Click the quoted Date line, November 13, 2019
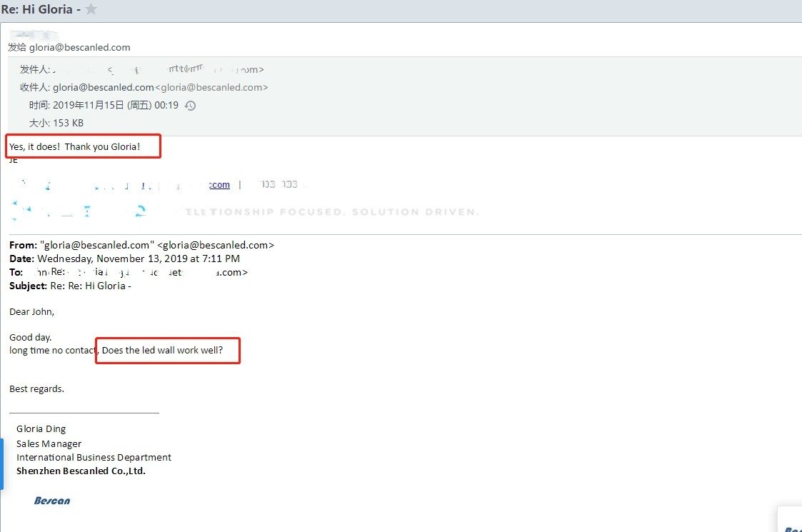Viewport: 802px width, 532px height. [x=124, y=259]
